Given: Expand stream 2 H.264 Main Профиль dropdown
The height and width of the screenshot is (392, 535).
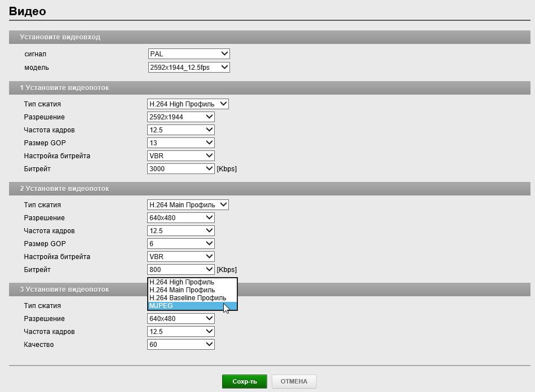Looking at the screenshot, I should point(188,205).
